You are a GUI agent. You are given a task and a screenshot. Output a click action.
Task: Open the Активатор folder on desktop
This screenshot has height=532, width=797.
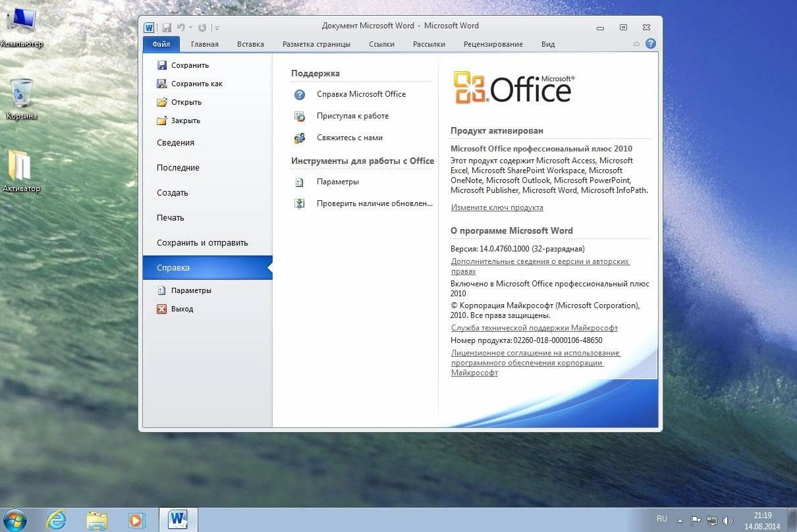coord(21,172)
